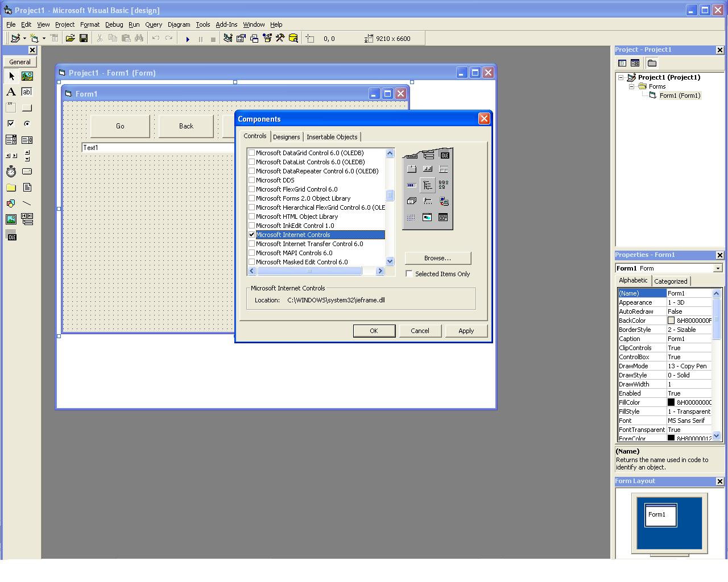Click FillStyle value 1 - Transparent
The height and width of the screenshot is (582, 728).
click(689, 411)
